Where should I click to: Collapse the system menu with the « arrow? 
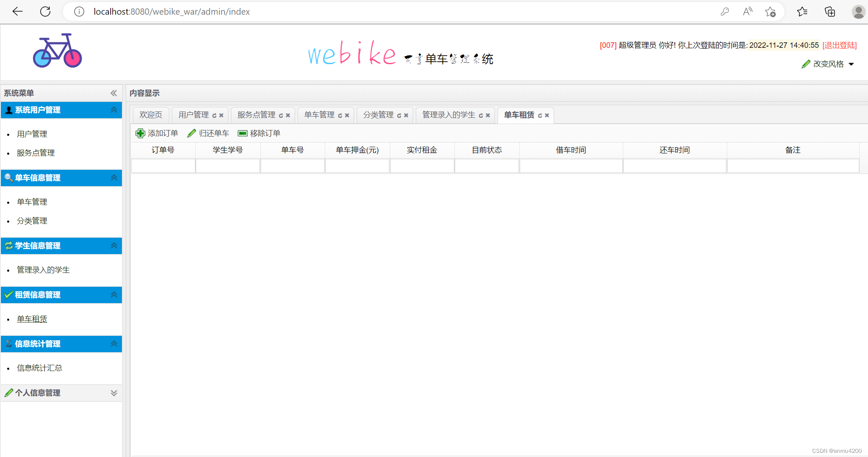[113, 93]
